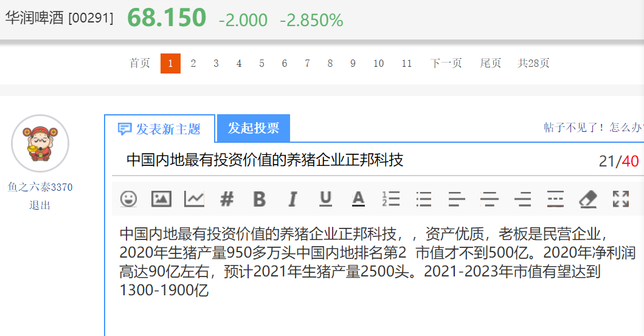The image size is (644, 336).
Task: Switch to the 发表新主题 tab
Action: (x=159, y=129)
